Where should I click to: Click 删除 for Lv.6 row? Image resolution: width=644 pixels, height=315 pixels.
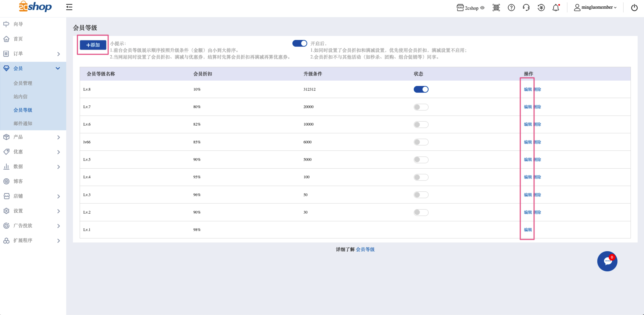tap(537, 124)
